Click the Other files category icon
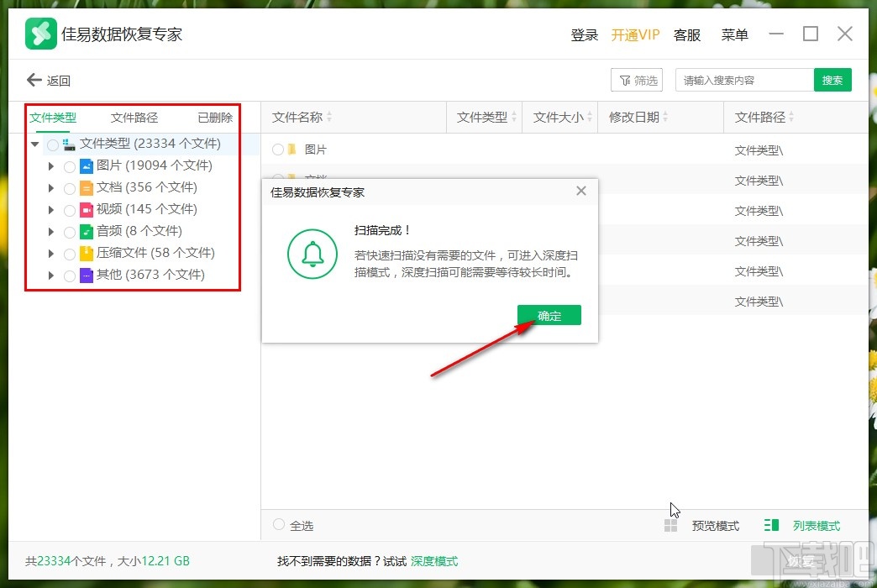877x588 pixels. click(87, 275)
